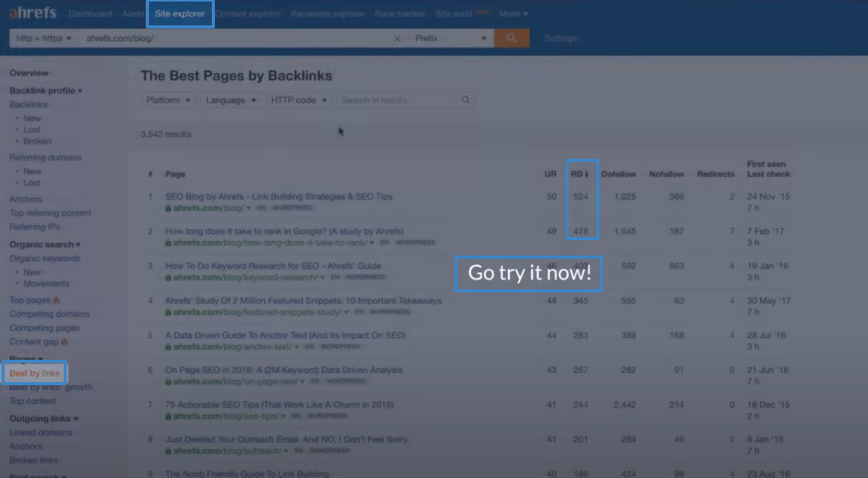
Task: Collapse the Organic search section
Action: pos(45,245)
